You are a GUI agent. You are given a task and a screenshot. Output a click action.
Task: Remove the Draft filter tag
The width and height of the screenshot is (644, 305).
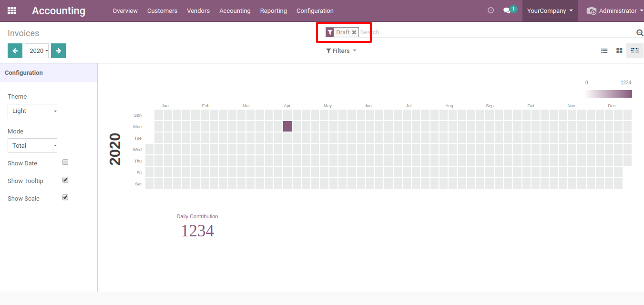[x=354, y=32]
